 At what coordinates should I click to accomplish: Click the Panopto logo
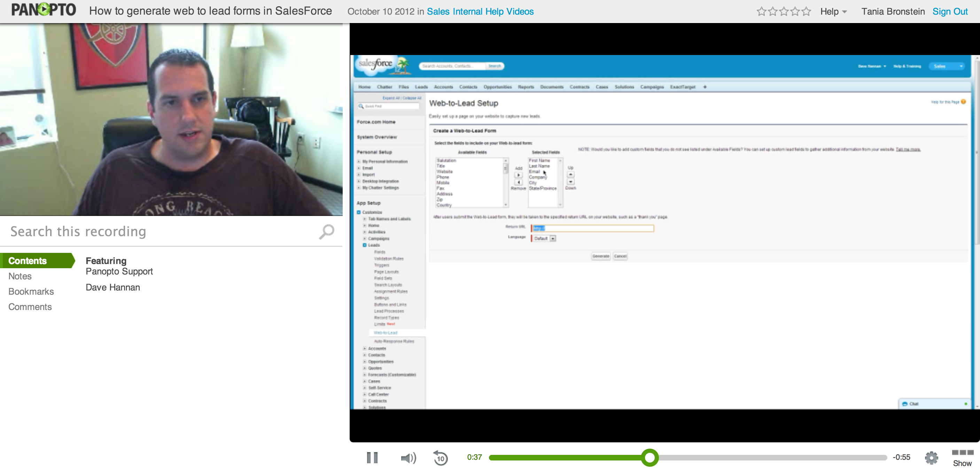pyautogui.click(x=44, y=10)
